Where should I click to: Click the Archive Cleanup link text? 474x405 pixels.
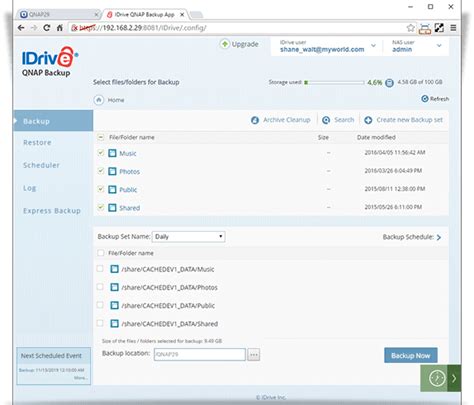(x=287, y=120)
